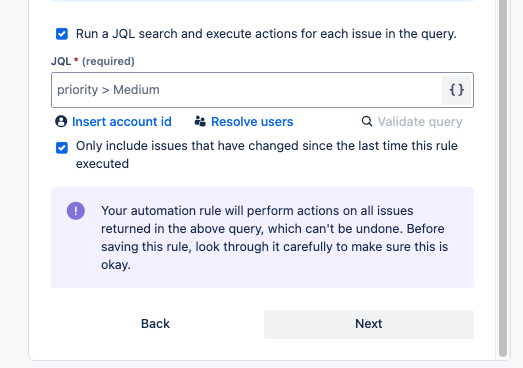Click the magnifier icon beside Validate query
This screenshot has height=368, width=523.
[x=367, y=121]
